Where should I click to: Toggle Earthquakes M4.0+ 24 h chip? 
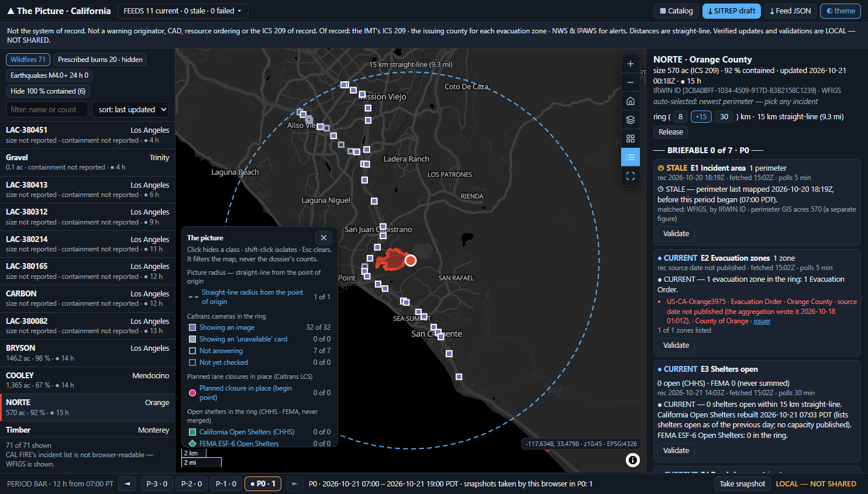point(50,75)
